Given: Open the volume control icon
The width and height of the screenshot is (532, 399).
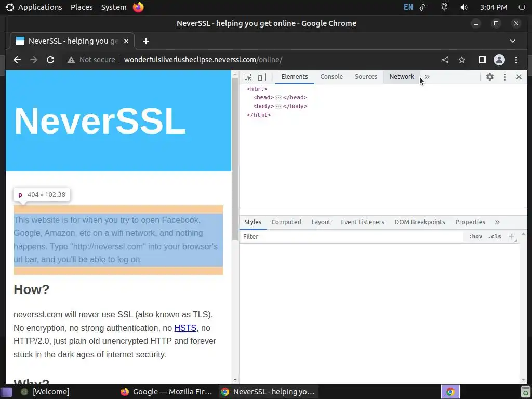Looking at the screenshot, I should [464, 7].
